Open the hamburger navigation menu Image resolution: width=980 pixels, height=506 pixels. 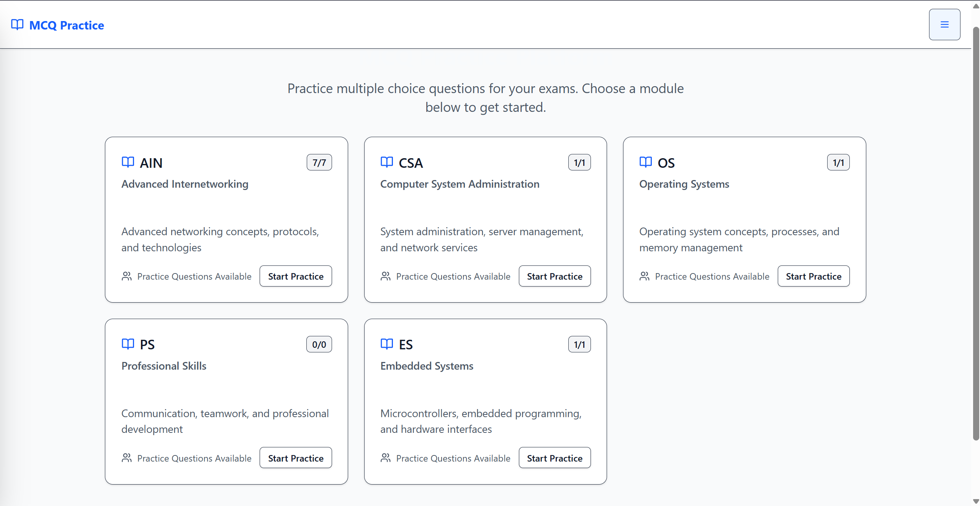944,24
